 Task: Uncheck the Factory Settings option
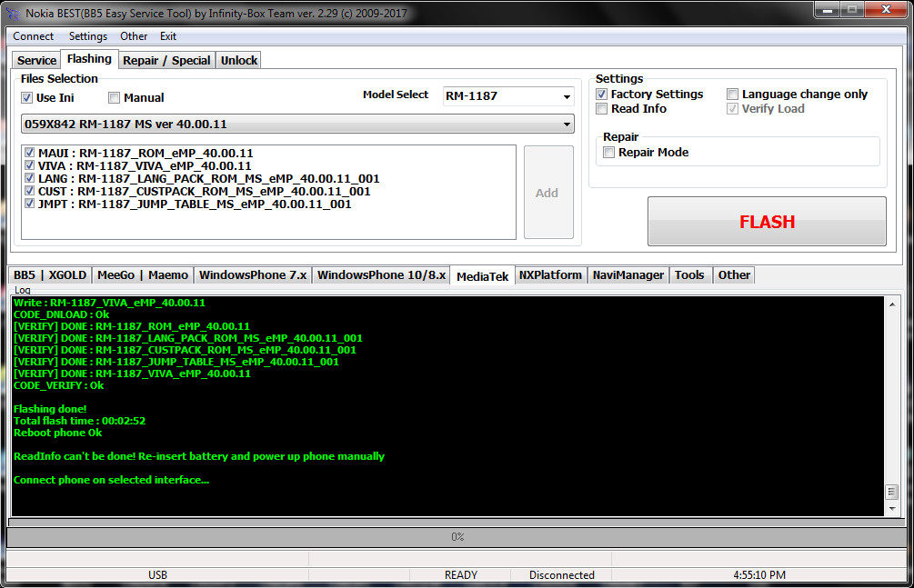pyautogui.click(x=602, y=94)
